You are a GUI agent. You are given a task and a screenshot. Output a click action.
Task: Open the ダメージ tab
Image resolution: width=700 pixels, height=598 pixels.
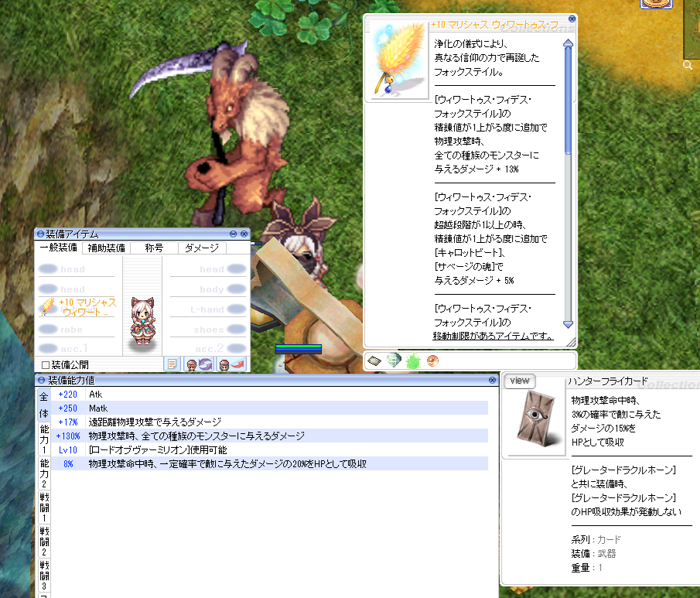click(201, 248)
